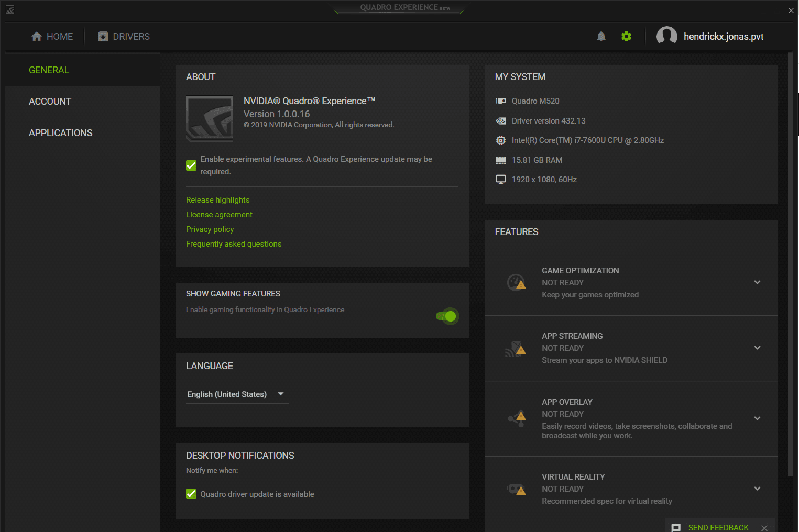
Task: Click the green settings gear icon
Action: (x=626, y=36)
